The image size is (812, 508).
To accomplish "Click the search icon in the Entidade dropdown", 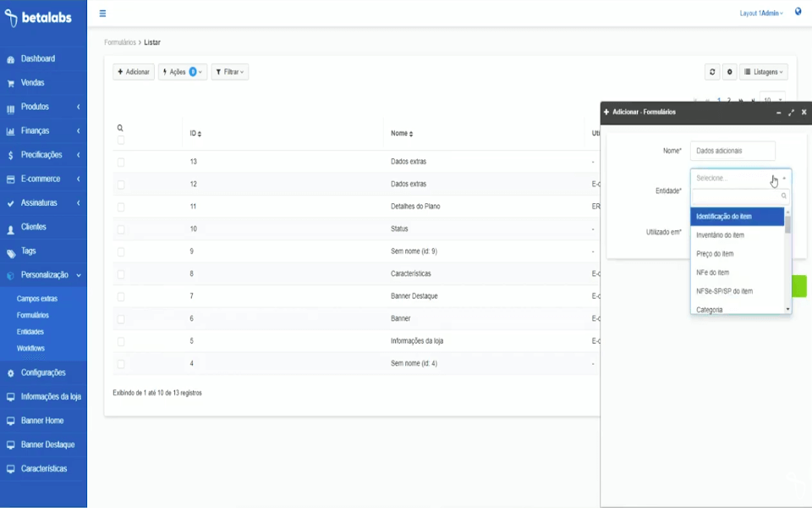I will (x=784, y=196).
